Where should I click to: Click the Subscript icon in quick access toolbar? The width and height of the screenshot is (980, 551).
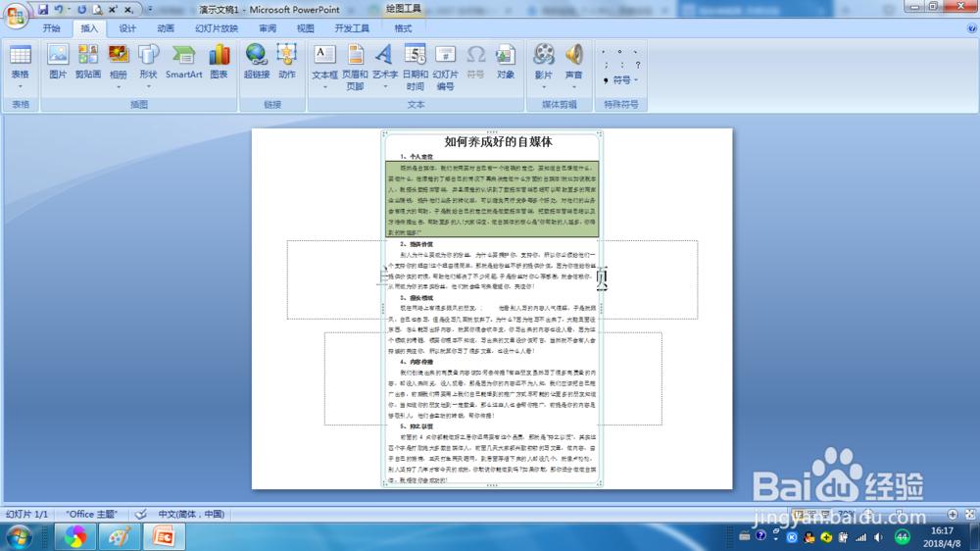pos(128,10)
